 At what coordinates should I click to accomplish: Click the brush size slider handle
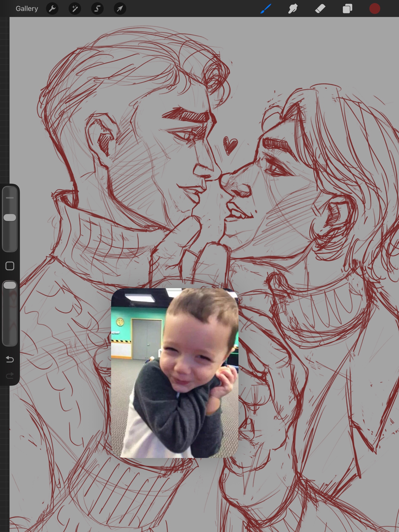point(10,217)
